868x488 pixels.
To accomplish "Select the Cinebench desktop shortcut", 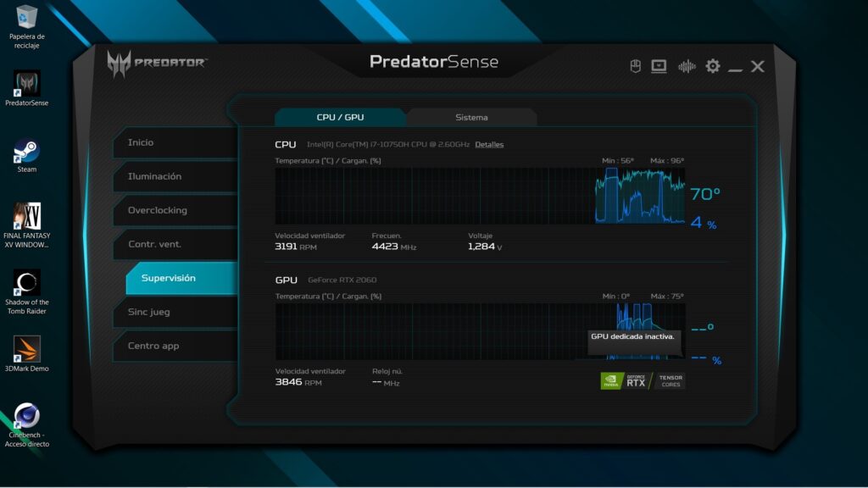I will [26, 425].
